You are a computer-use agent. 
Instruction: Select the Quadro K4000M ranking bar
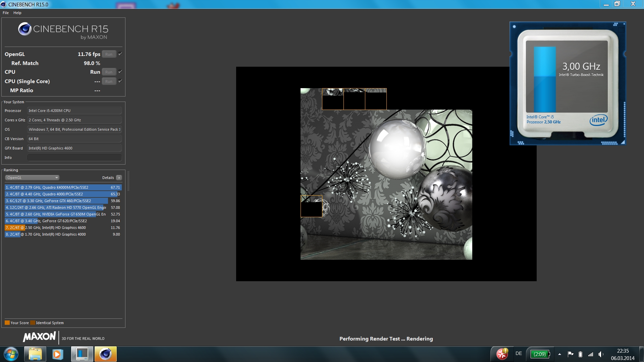click(63, 187)
